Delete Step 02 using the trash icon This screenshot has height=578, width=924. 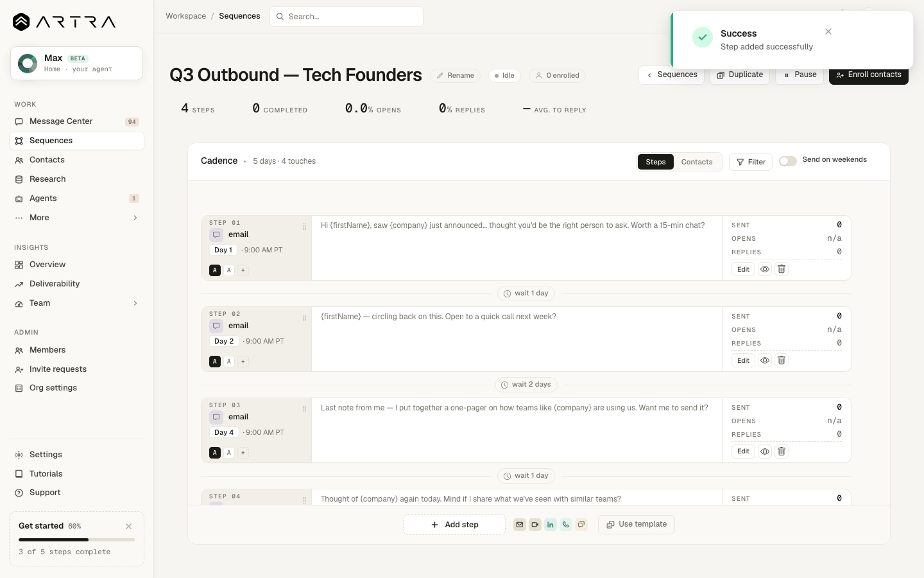pos(782,360)
